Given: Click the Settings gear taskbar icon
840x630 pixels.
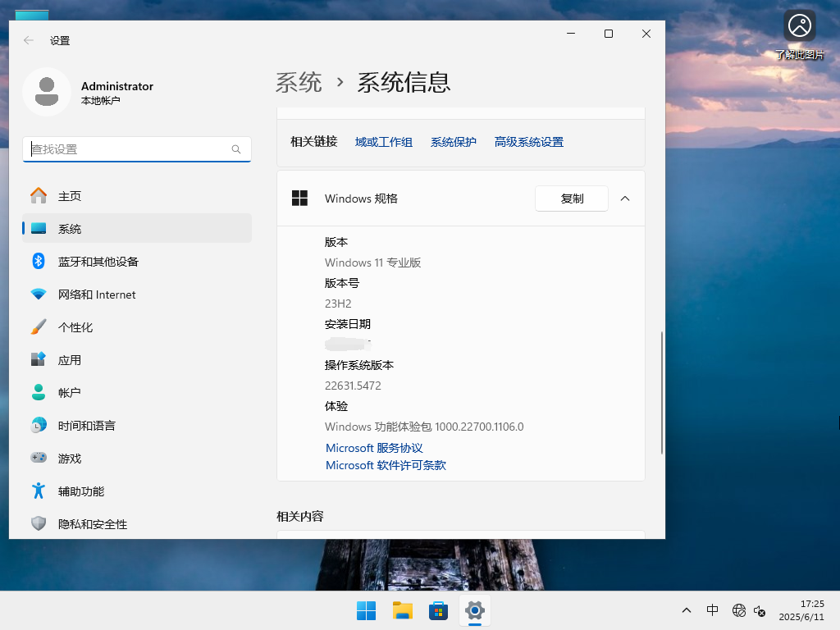Looking at the screenshot, I should click(x=475, y=610).
